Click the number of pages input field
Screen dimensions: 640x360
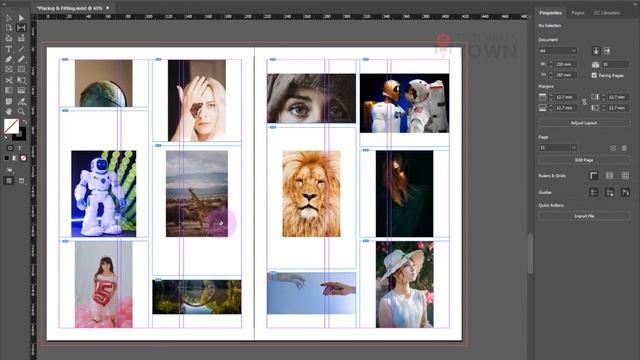coord(616,64)
